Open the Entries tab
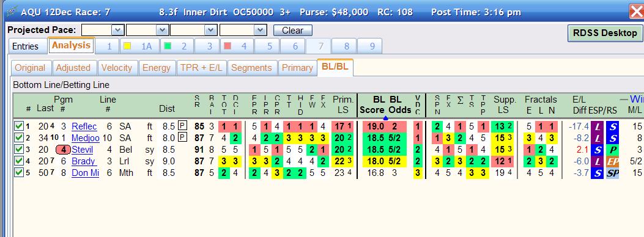 26,46
